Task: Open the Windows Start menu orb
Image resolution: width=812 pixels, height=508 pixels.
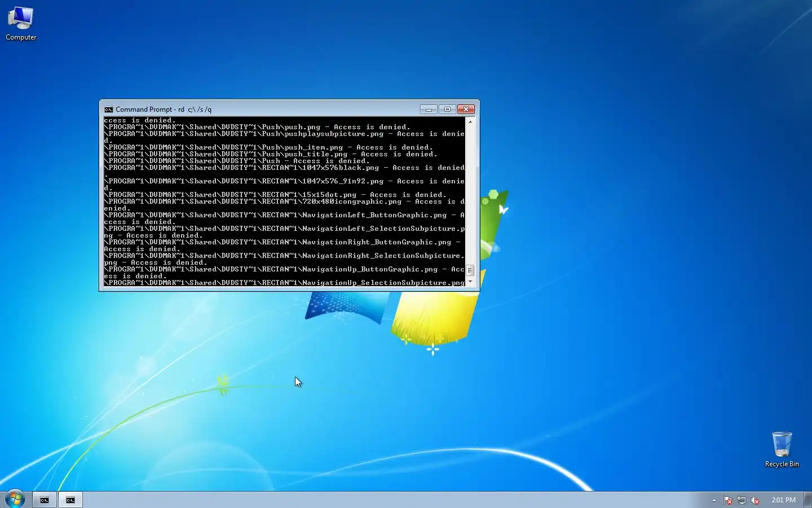Action: coord(15,499)
